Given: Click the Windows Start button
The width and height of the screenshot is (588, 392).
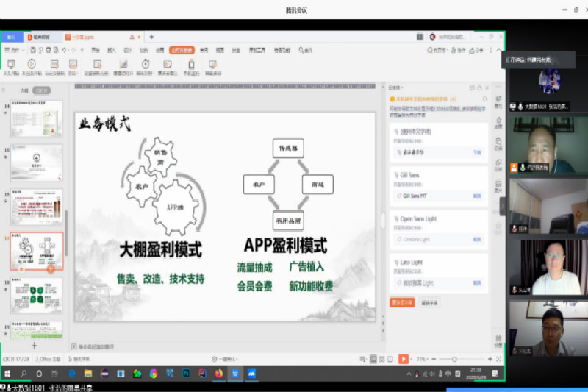Looking at the screenshot, I should [x=7, y=374].
